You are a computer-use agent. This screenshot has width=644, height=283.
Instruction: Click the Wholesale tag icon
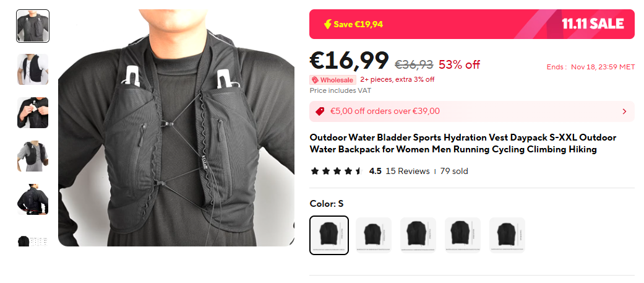coord(315,80)
